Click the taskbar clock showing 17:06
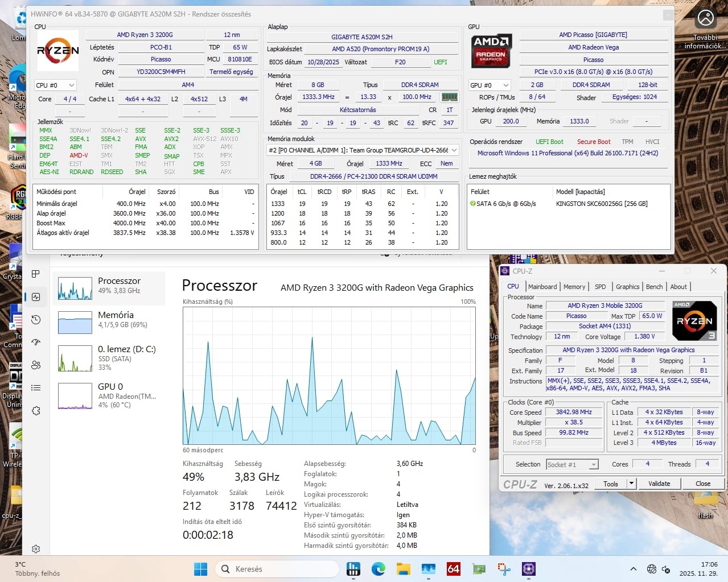728x582 pixels. (x=698, y=569)
